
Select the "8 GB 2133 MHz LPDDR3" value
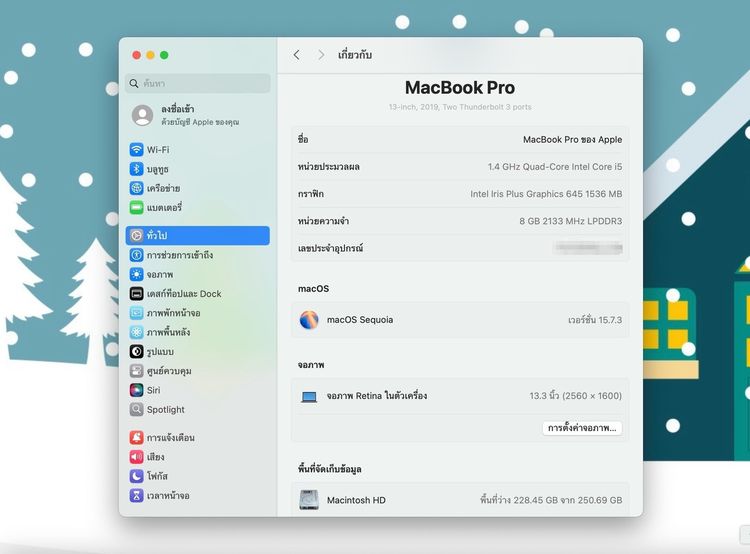click(571, 221)
